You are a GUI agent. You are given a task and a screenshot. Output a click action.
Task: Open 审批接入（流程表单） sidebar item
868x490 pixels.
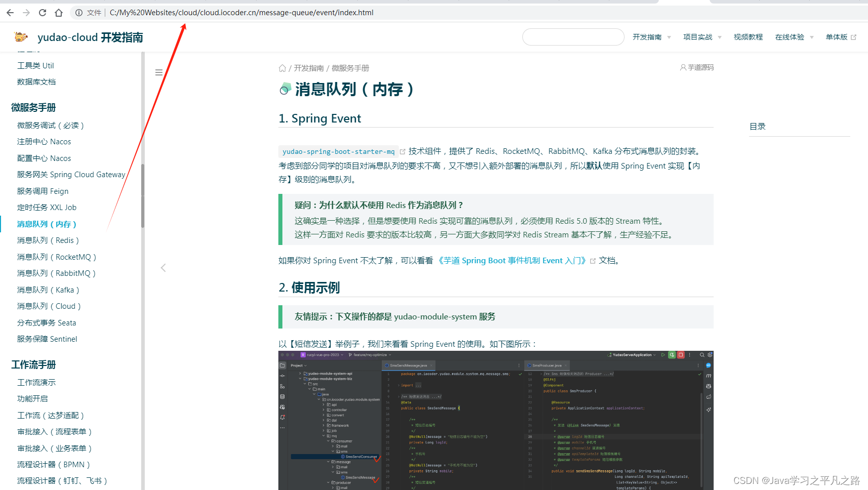tap(55, 431)
